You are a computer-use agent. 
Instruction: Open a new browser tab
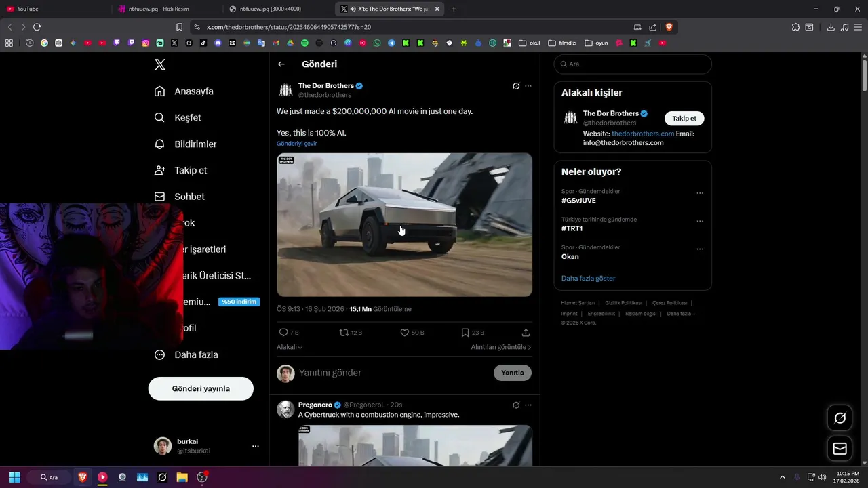point(454,9)
